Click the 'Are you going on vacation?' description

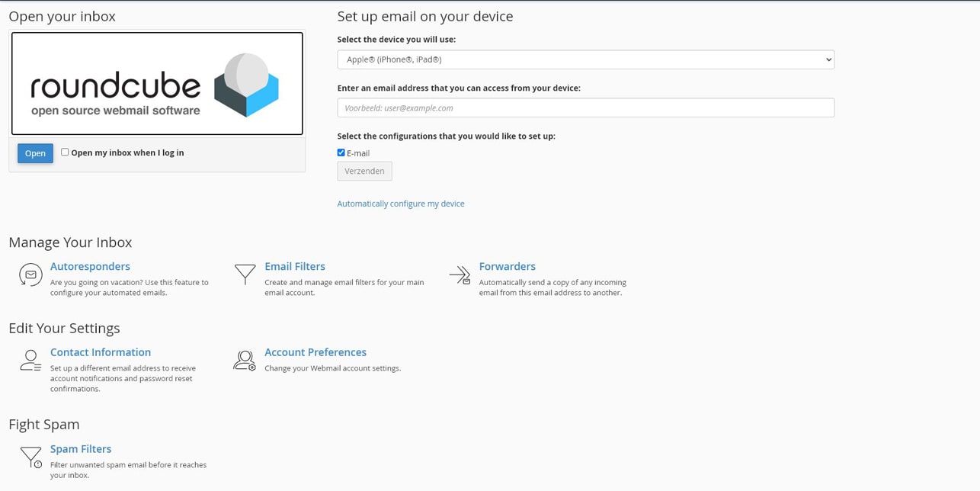coord(130,287)
